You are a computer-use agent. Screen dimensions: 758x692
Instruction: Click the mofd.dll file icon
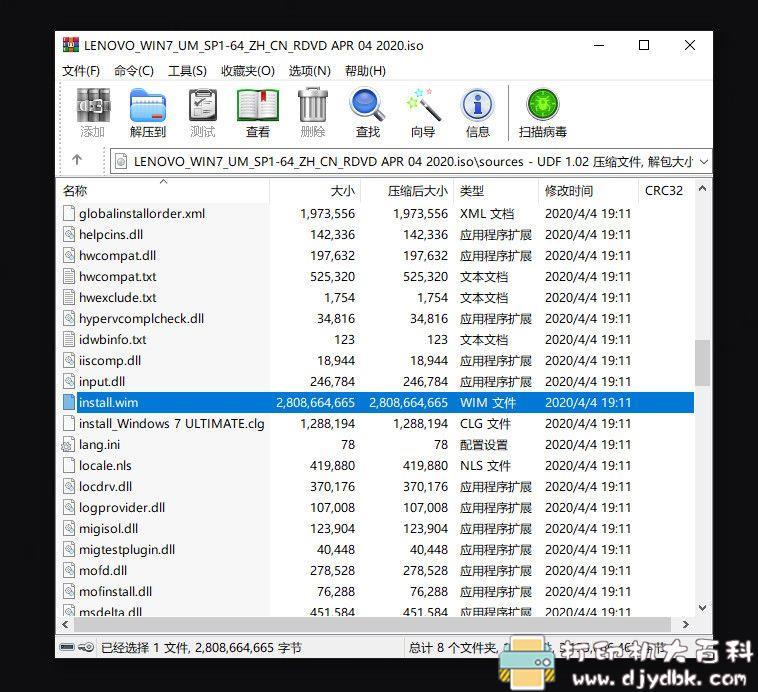(69, 571)
